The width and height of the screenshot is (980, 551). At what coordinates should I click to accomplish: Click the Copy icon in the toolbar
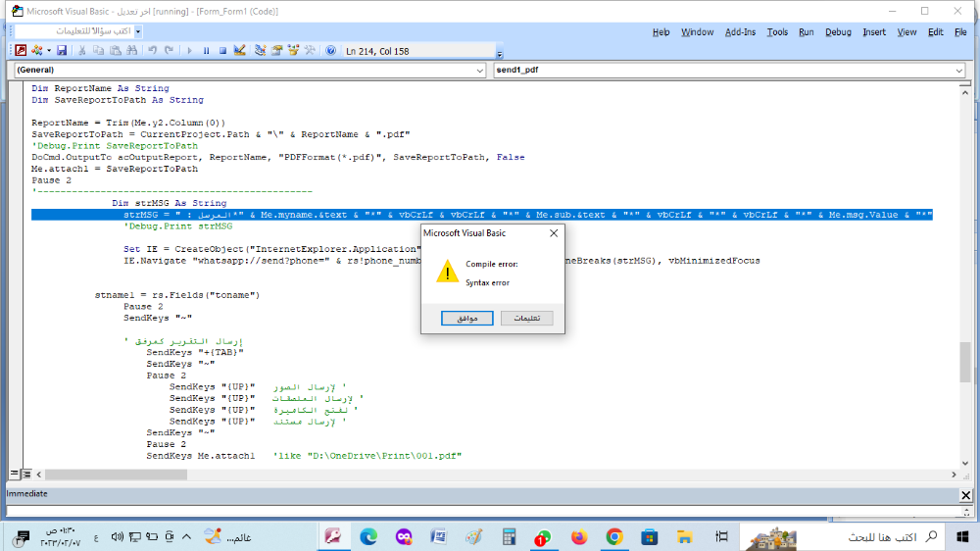click(x=98, y=51)
